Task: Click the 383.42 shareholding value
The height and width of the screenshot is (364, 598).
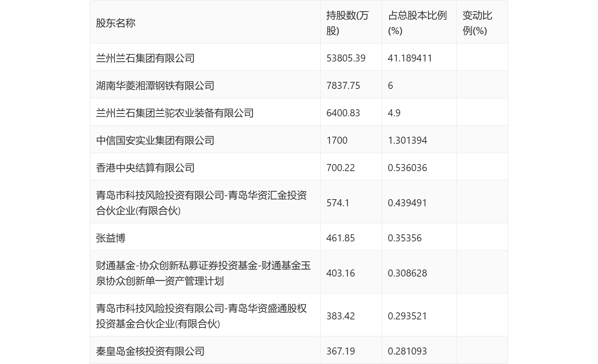Action: pos(341,316)
